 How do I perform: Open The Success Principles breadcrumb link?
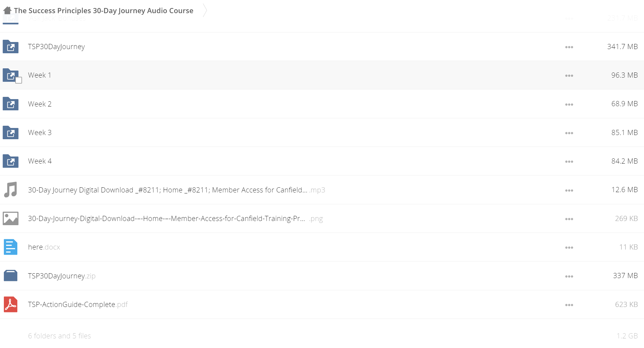103,11
